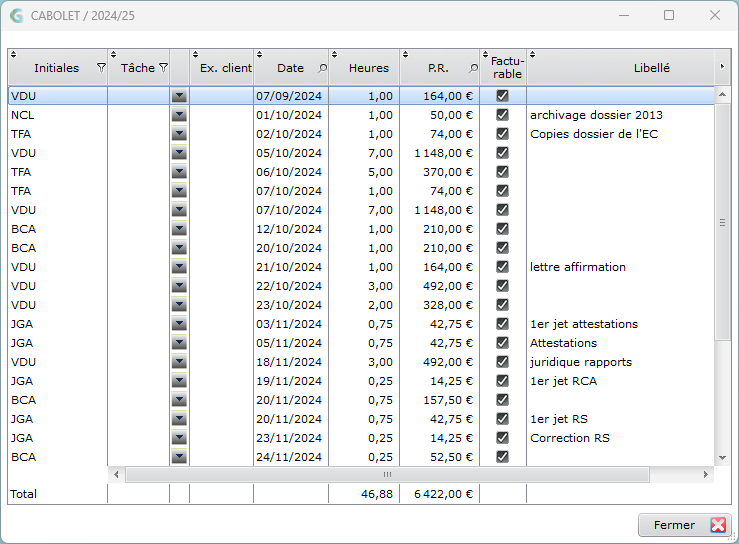Click the sort arrows above Initiales column
The image size is (739, 544).
(14, 54)
